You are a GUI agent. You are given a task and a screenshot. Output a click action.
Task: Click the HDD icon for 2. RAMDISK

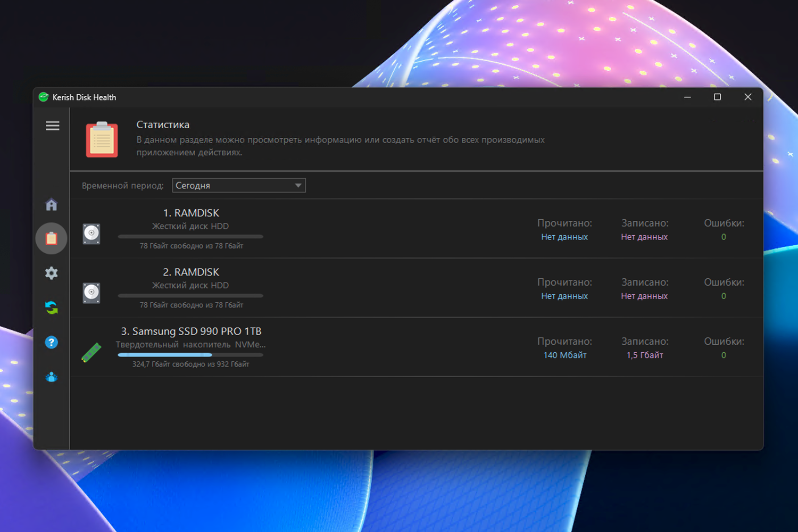(92, 293)
